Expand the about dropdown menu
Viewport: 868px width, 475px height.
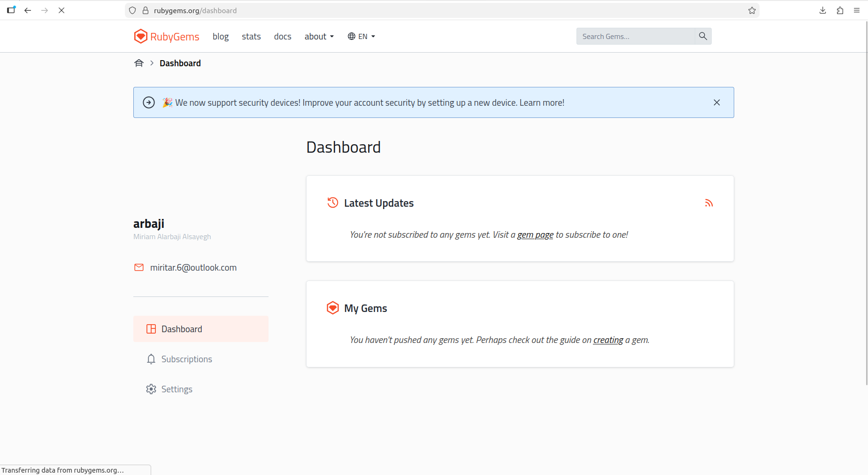pos(319,36)
